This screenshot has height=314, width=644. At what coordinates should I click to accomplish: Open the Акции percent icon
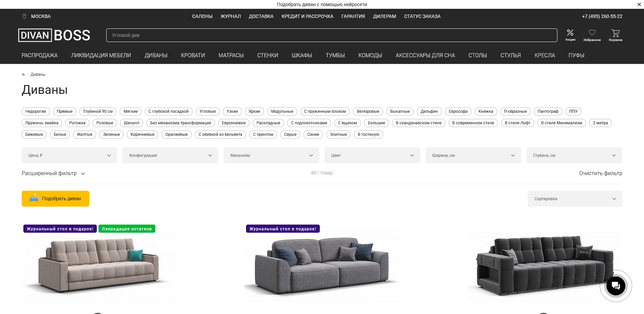(x=570, y=33)
